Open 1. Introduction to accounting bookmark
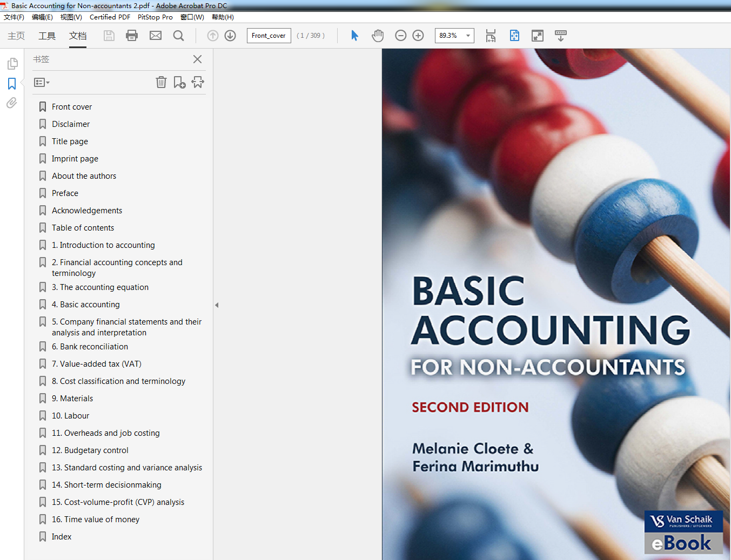Viewport: 731px width, 560px height. [x=103, y=245]
